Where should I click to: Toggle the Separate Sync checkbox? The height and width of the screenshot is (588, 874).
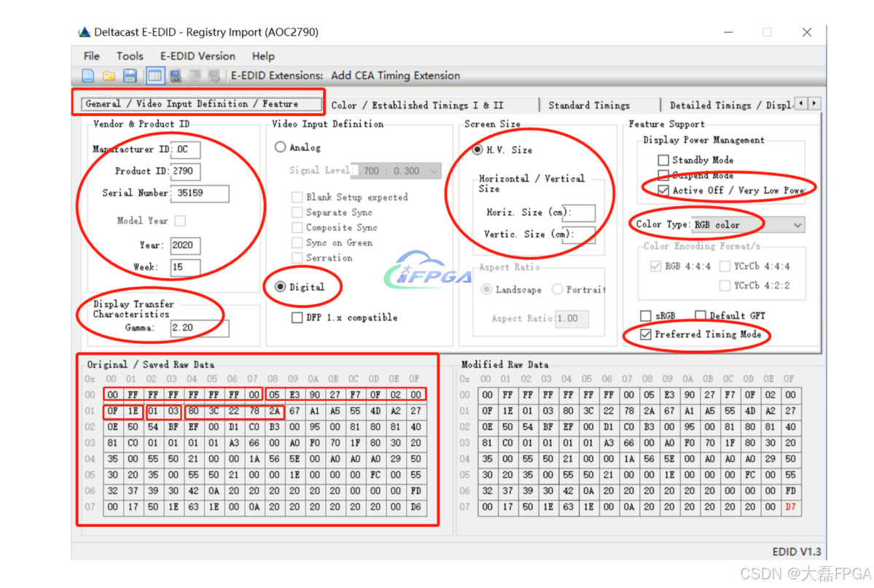click(297, 212)
